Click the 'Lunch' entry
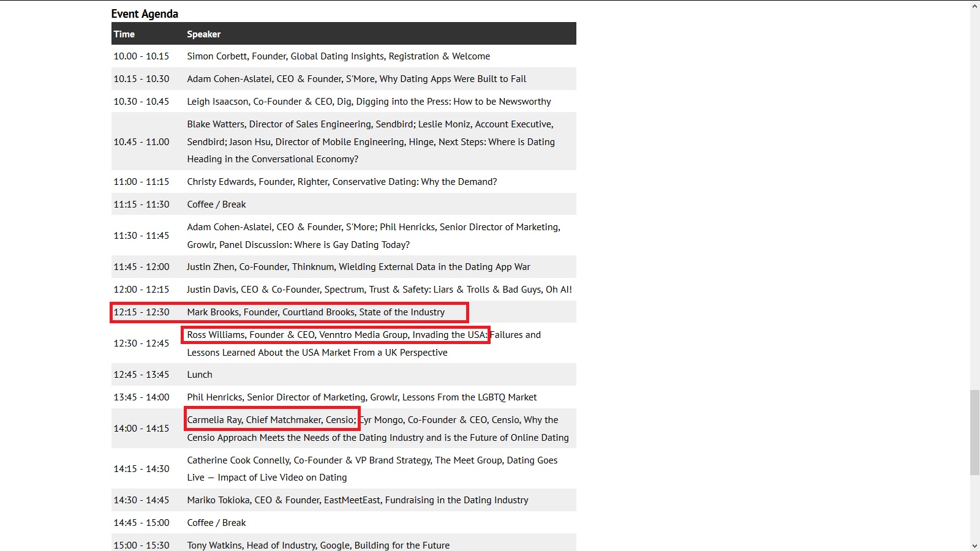980x551 pixels. [200, 375]
